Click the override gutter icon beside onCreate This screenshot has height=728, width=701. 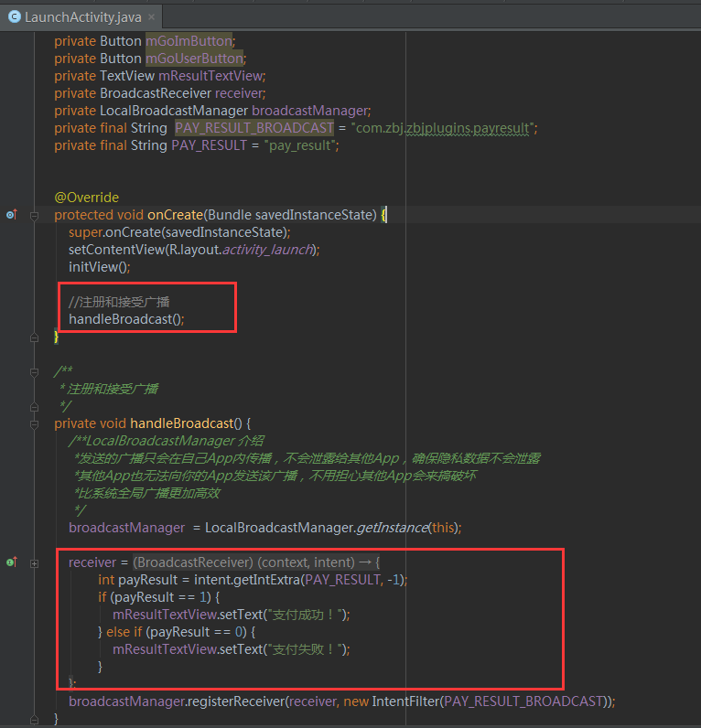pos(12,215)
